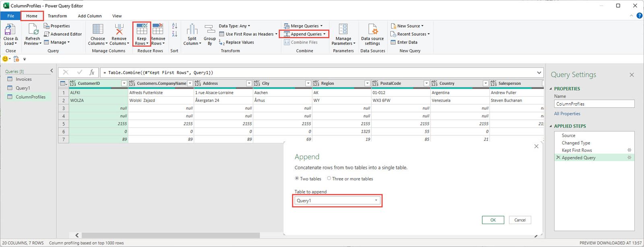This screenshot has width=644, height=247.
Task: Click the Close & Load icon
Action: pyautogui.click(x=10, y=30)
